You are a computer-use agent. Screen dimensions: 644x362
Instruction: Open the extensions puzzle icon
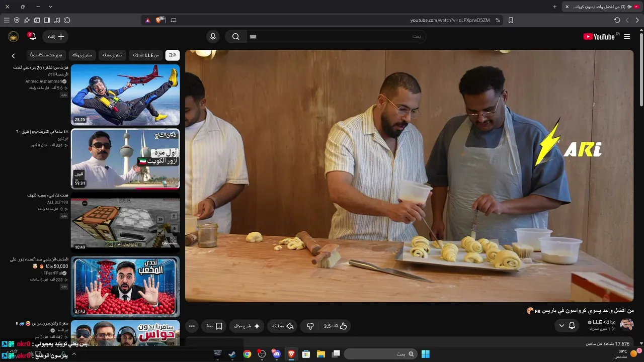(67, 20)
